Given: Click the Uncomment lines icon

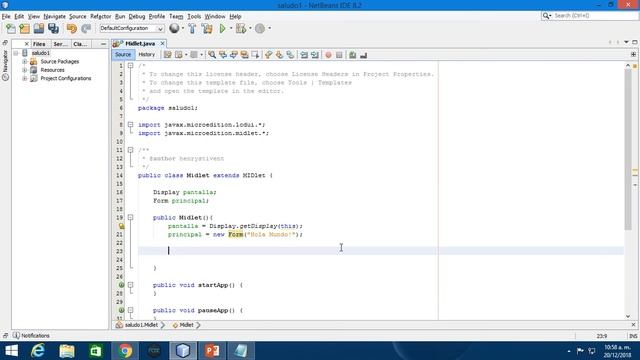Looking at the screenshot, I should click(x=363, y=55).
